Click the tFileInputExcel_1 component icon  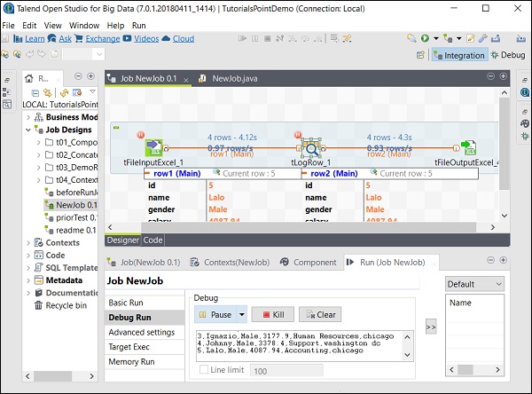pyautogui.click(x=153, y=147)
